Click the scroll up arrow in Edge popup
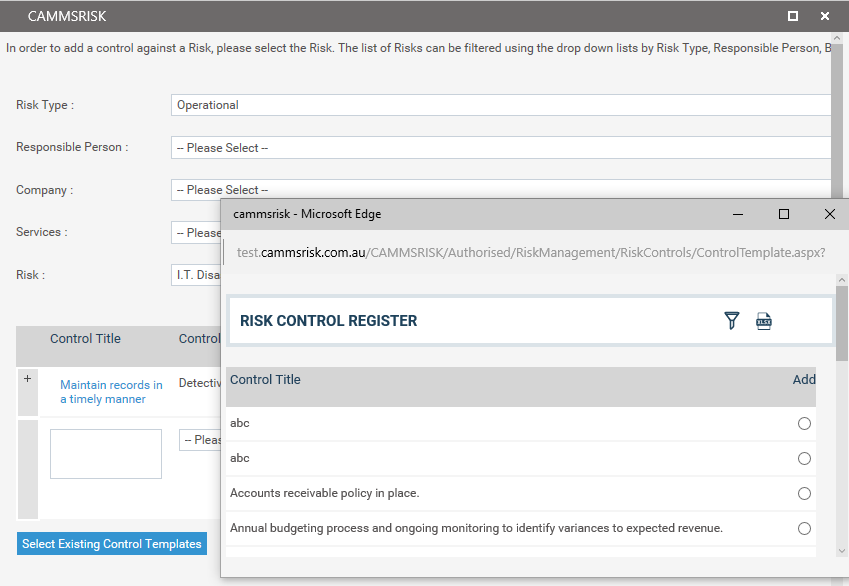This screenshot has height=586, width=849. click(841, 280)
